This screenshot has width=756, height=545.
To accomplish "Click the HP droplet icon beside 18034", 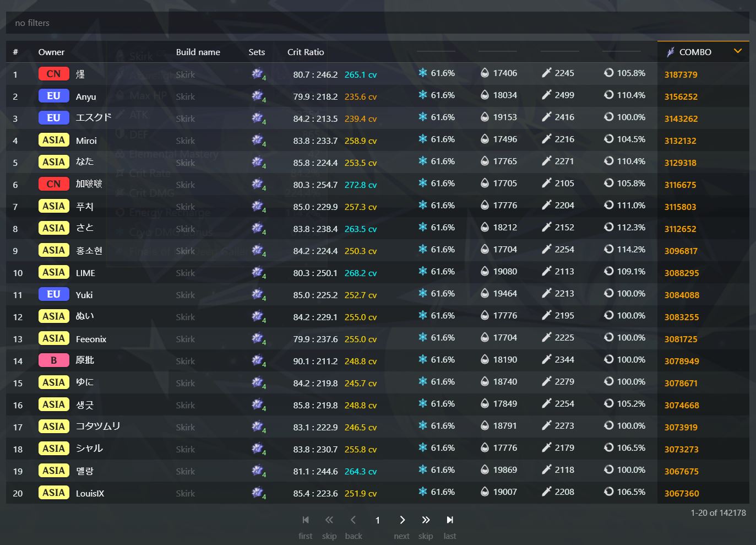I will (485, 95).
